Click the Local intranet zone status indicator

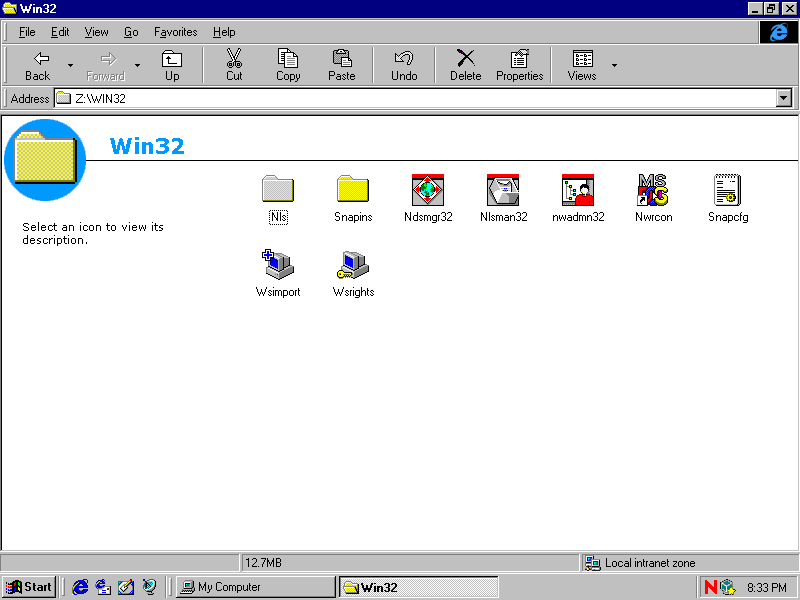point(690,563)
